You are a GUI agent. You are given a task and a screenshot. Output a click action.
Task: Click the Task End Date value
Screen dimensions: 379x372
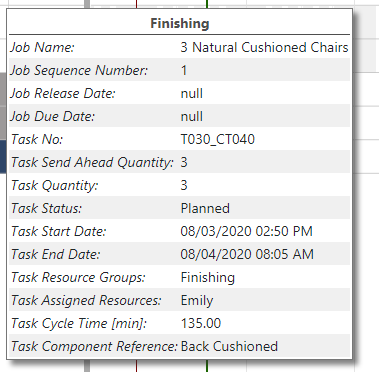(x=247, y=254)
